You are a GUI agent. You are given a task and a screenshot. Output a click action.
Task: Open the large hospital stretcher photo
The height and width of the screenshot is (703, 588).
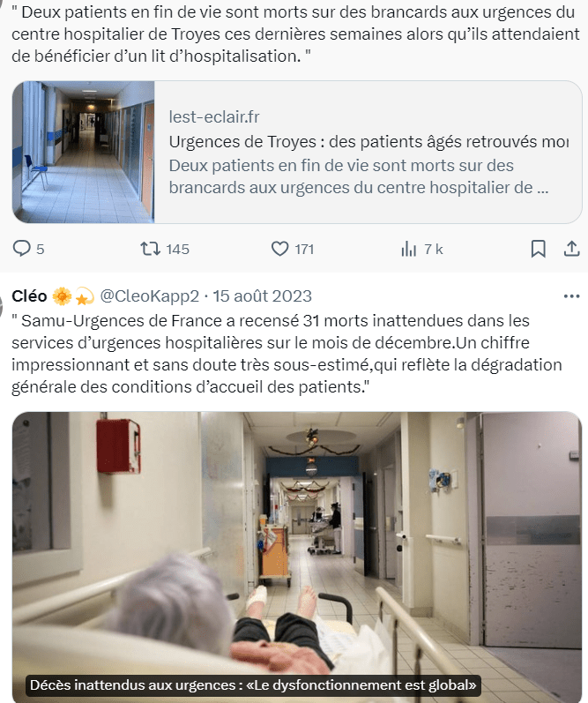pyautogui.click(x=297, y=557)
